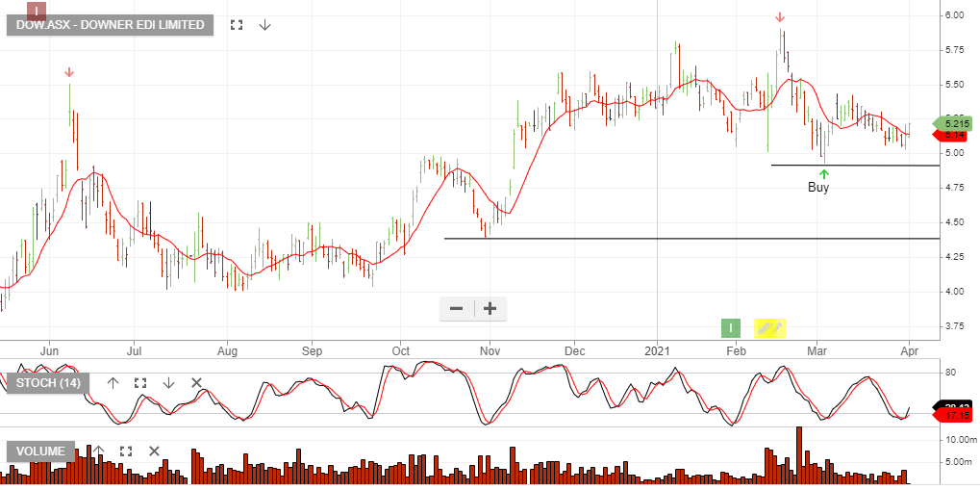Viewport: 980px width, 490px height.
Task: Click the green event marker near February
Action: pos(732,328)
